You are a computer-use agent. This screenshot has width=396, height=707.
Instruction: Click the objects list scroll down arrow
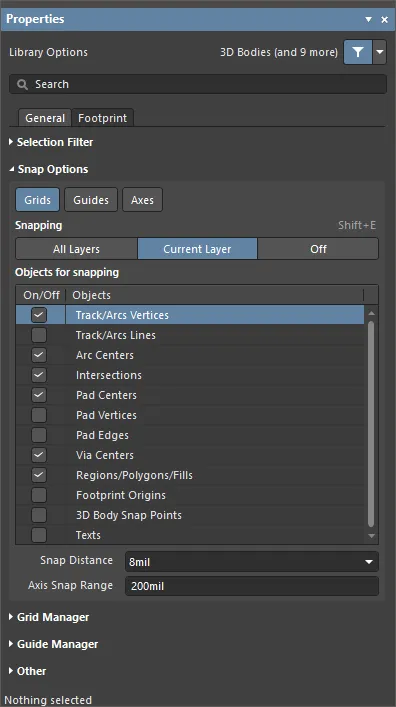pos(371,536)
